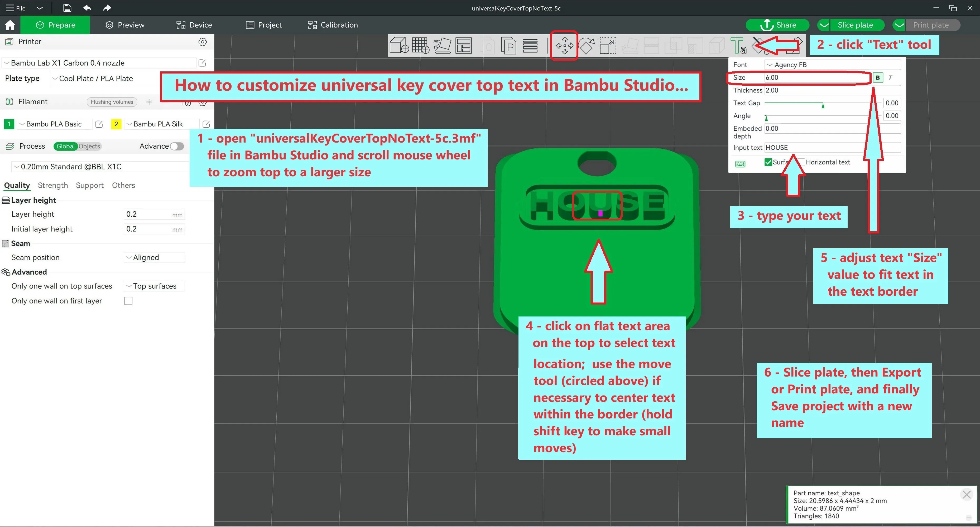Click the Arrange all objects icon
Screen dimensions: 980x527
tap(464, 45)
